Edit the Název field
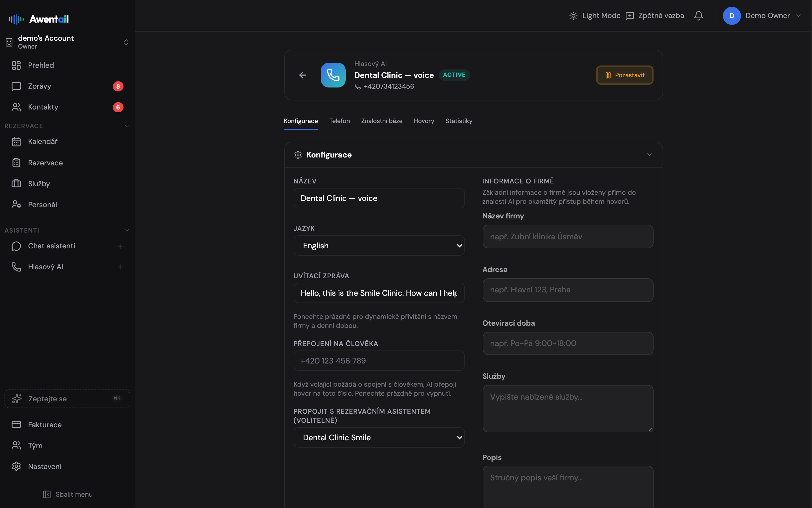This screenshot has width=812, height=508. point(379,198)
